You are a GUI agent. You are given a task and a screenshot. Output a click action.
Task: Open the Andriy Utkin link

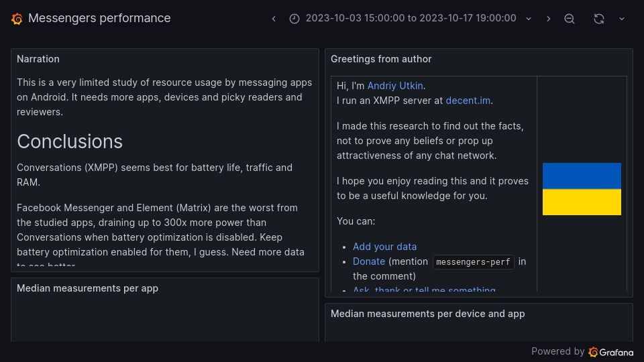click(x=395, y=86)
